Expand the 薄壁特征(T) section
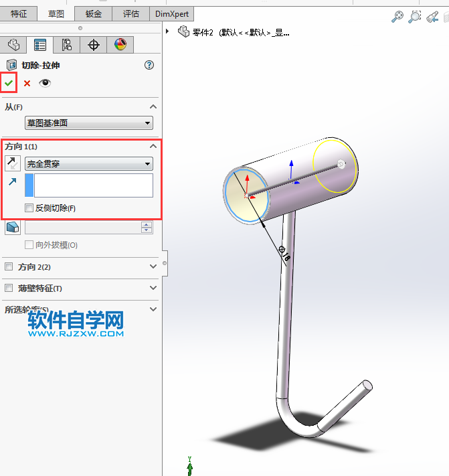Viewport: 449px width, 476px height. click(153, 288)
